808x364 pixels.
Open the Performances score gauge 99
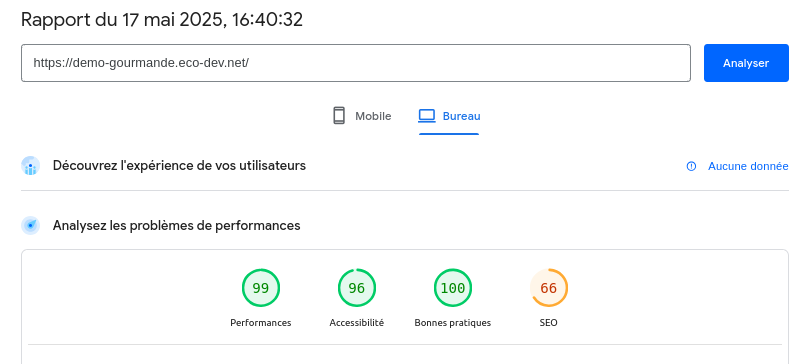click(x=261, y=288)
